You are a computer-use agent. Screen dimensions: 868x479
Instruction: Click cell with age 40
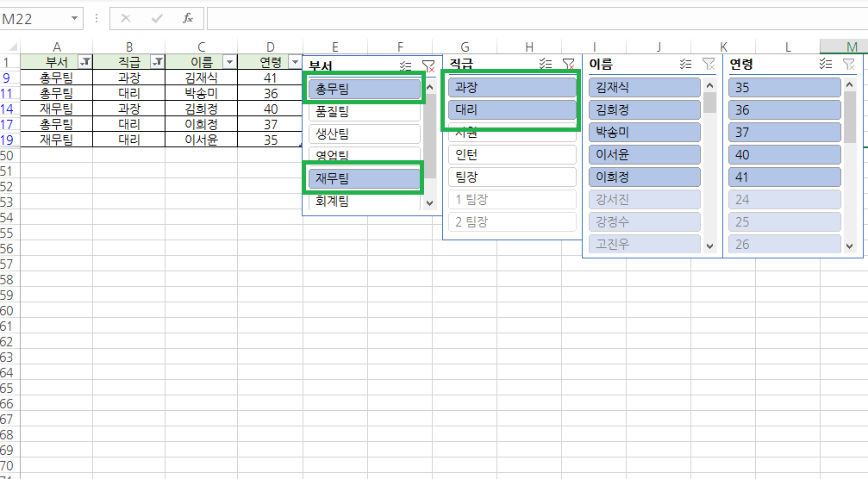point(270,109)
